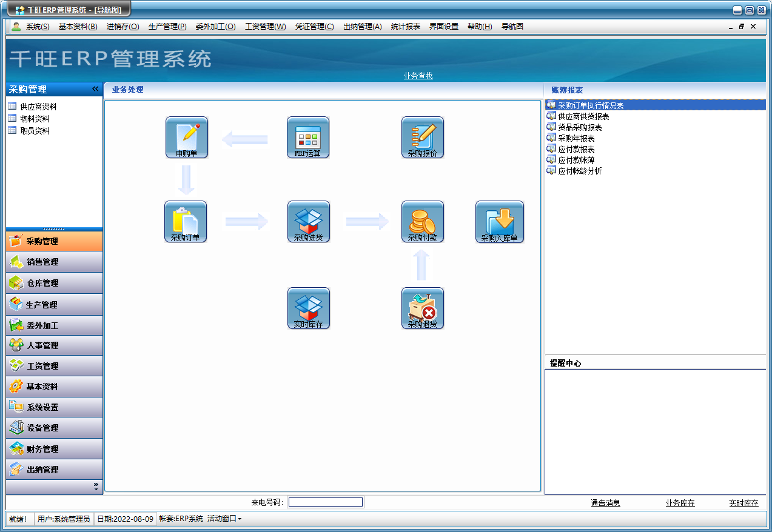
Task: Select 供应商供货报表 report
Action: pyautogui.click(x=584, y=116)
